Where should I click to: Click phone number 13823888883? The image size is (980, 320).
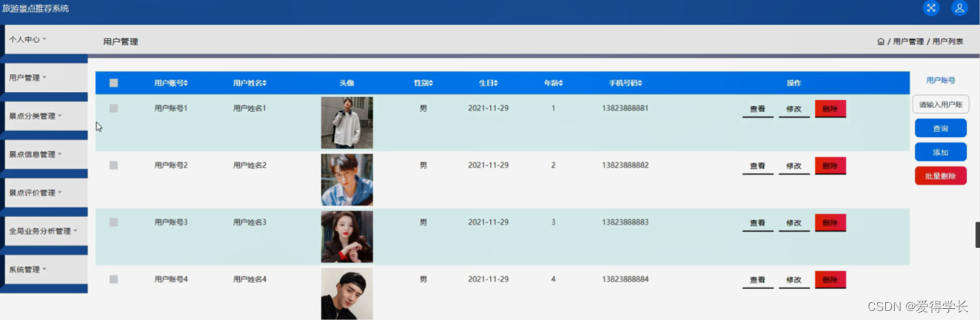(x=625, y=222)
